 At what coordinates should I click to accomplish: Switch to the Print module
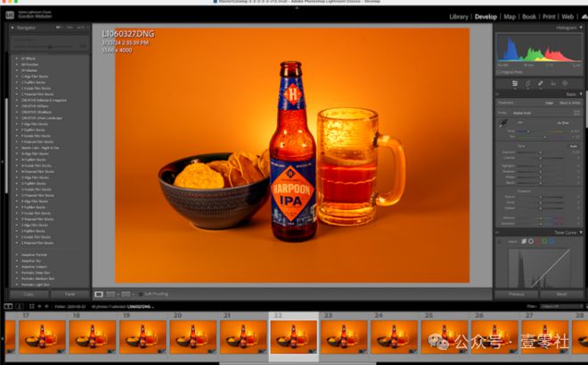pyautogui.click(x=549, y=17)
